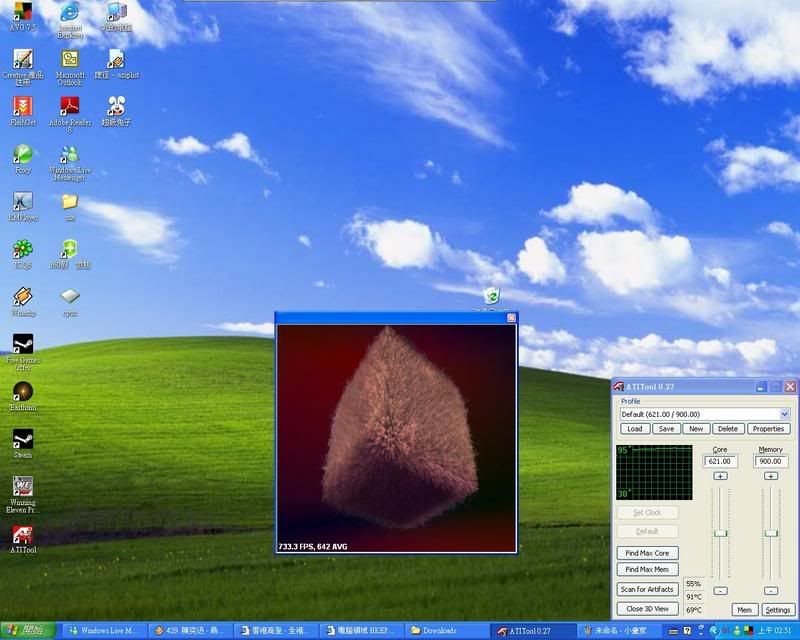Expand the Profile dropdown in ATITool
This screenshot has width=800, height=640.
(x=785, y=414)
